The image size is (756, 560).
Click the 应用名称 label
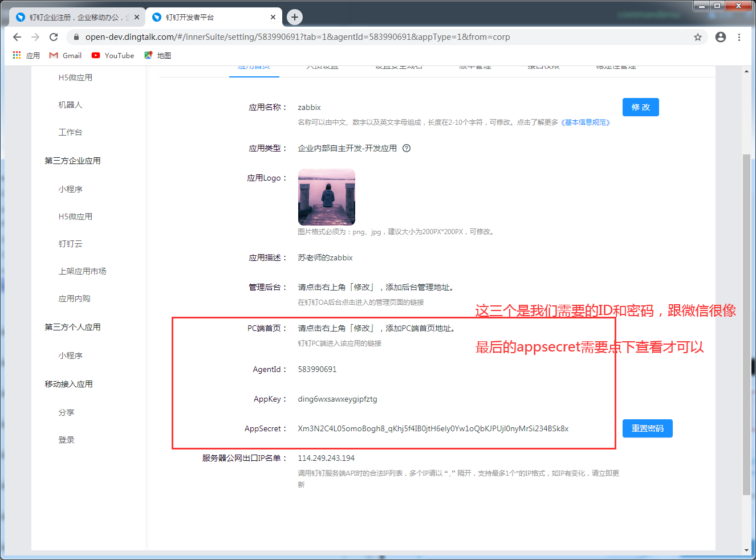[267, 107]
